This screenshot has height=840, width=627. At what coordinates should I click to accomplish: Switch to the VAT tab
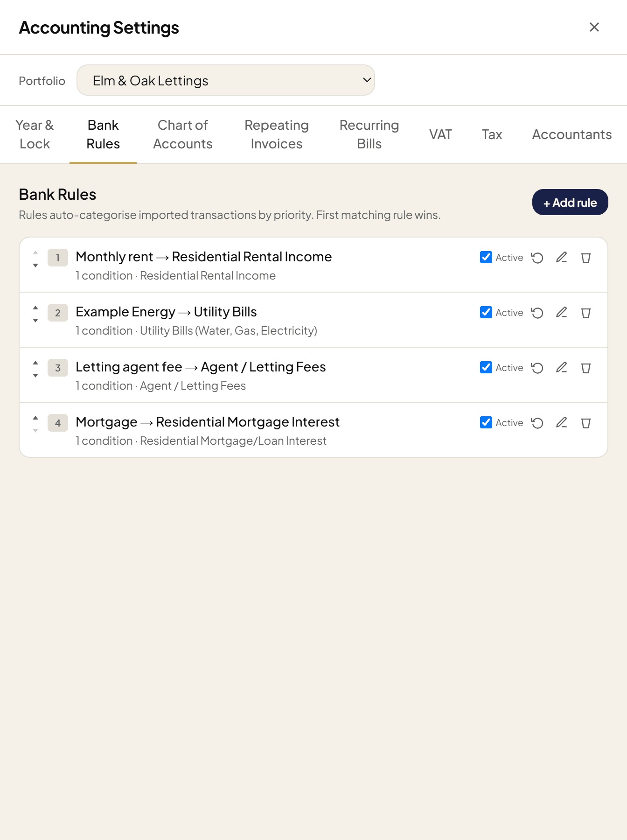coord(440,134)
